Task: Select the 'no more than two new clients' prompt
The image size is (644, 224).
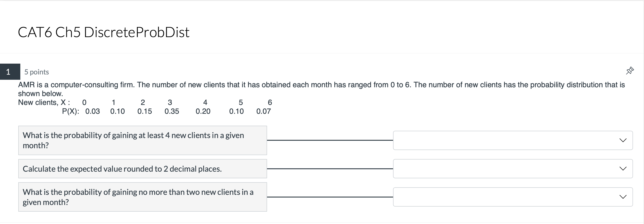Action: (143, 197)
